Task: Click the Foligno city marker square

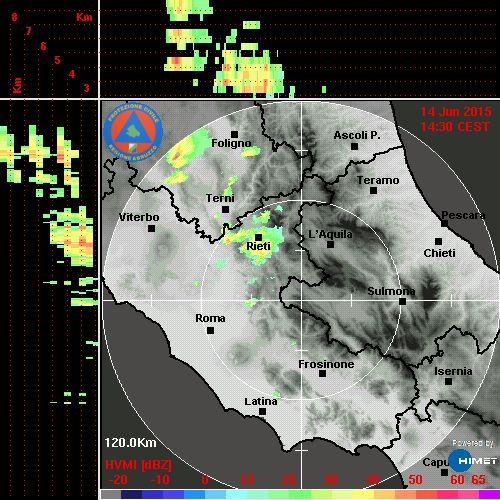Action: pos(234,134)
